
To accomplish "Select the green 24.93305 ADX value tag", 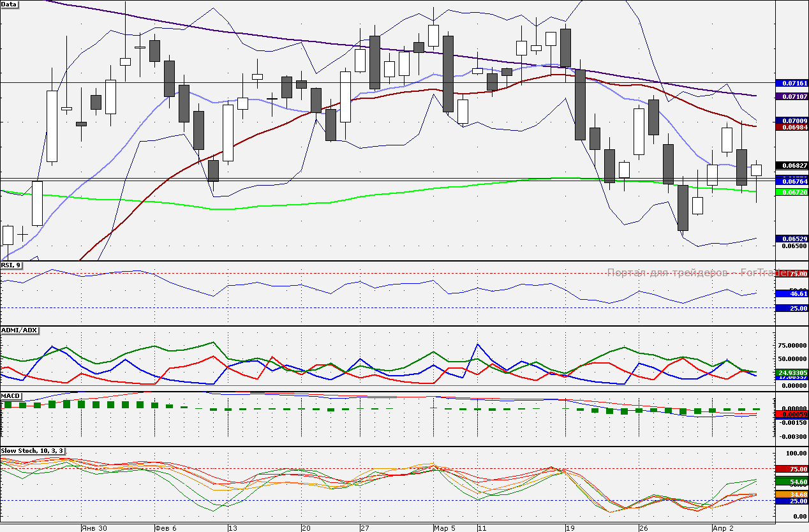I will pos(790,372).
